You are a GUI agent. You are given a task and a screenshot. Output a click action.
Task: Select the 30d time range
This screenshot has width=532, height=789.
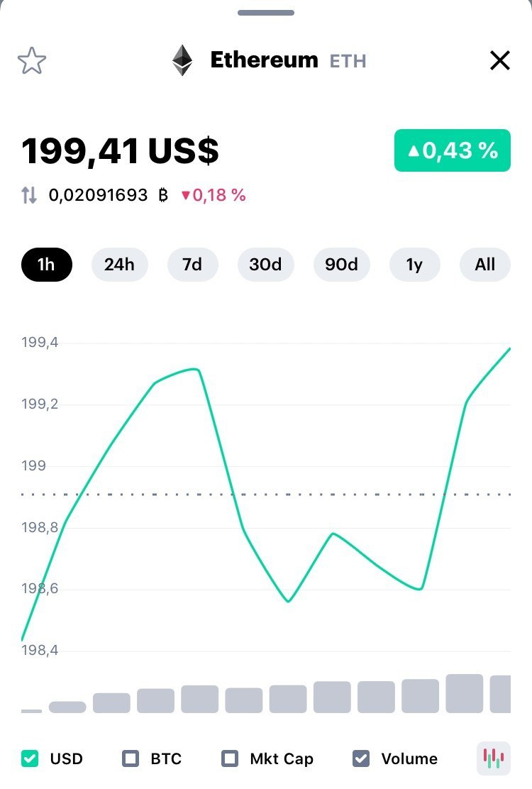[265, 265]
